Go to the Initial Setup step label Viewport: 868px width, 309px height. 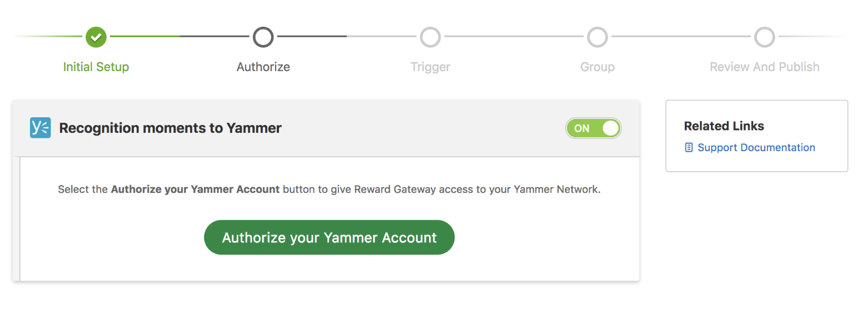click(96, 67)
